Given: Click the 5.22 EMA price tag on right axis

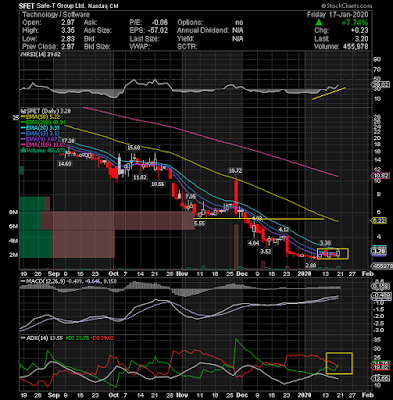Looking at the screenshot, I should [379, 221].
